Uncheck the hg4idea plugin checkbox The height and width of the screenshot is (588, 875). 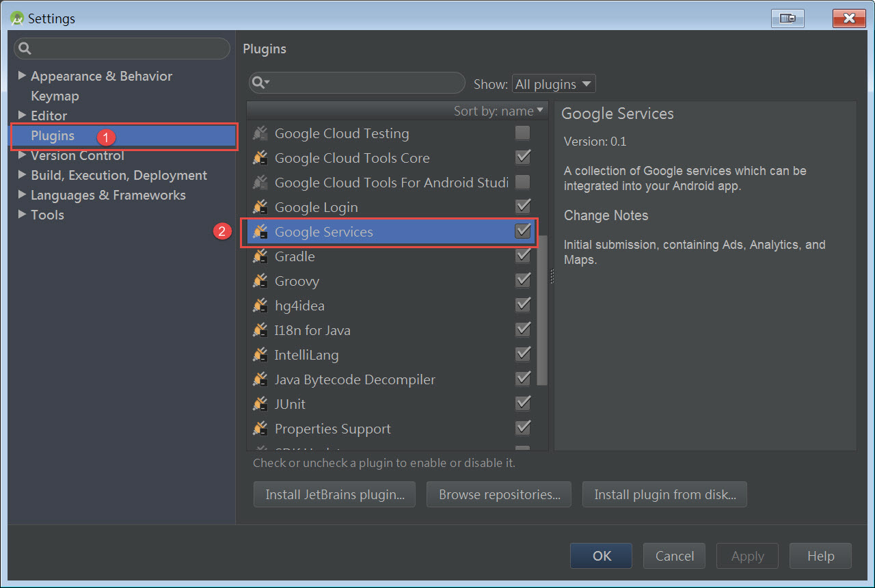(522, 305)
